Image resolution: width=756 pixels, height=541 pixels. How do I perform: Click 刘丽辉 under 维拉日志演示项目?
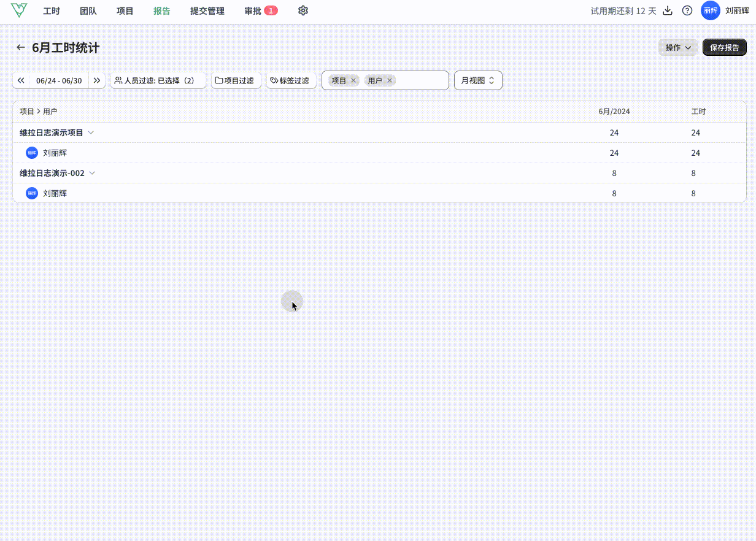tap(55, 153)
